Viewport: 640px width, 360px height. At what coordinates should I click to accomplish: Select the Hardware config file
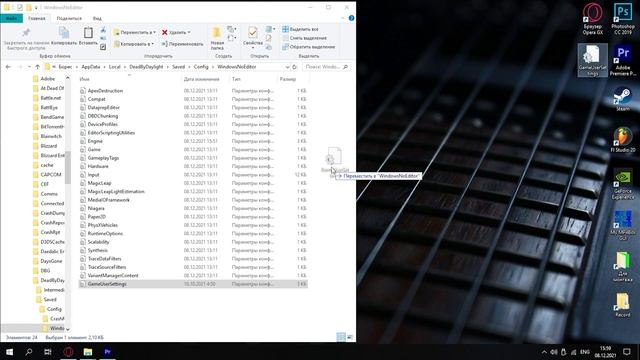tap(193, 166)
